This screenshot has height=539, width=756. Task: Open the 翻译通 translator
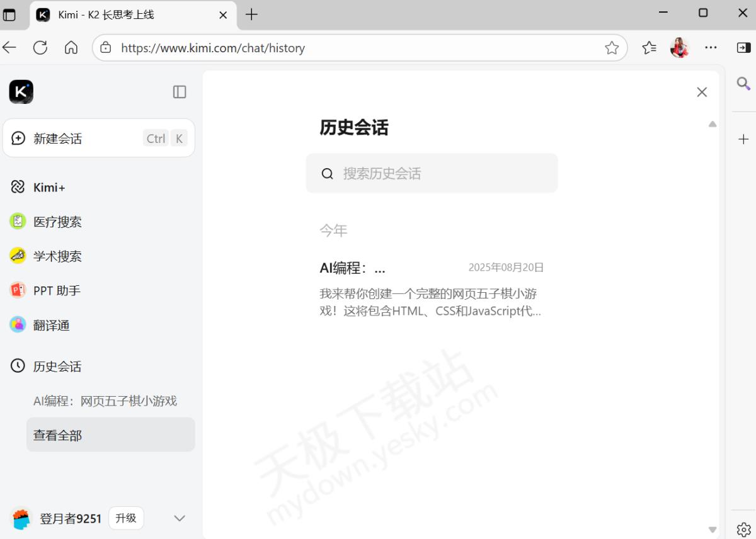coord(51,326)
